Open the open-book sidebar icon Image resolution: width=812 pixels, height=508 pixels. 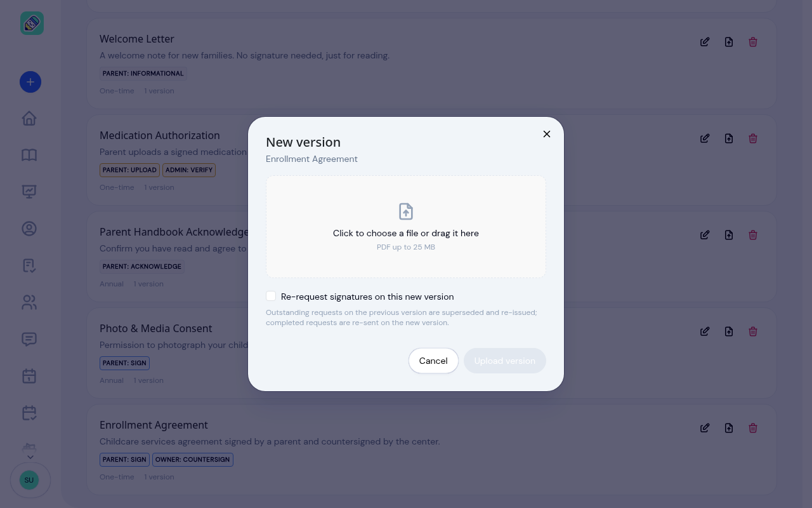[x=29, y=155]
